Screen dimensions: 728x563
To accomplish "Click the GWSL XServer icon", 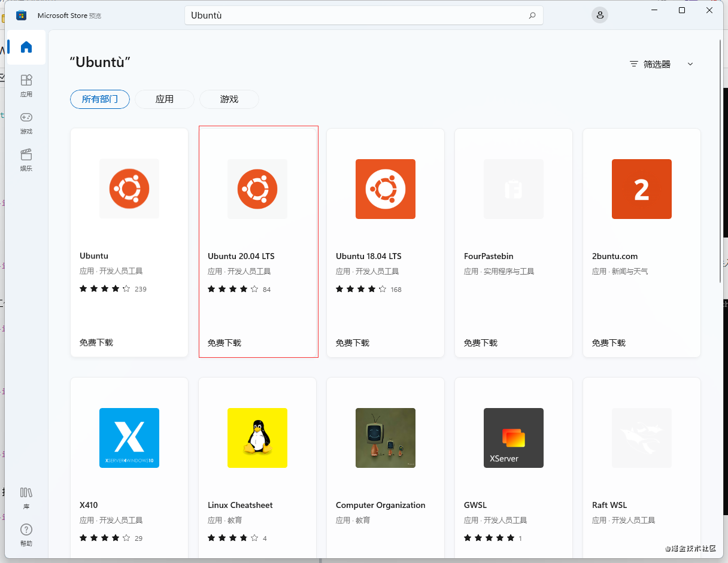I will (514, 438).
